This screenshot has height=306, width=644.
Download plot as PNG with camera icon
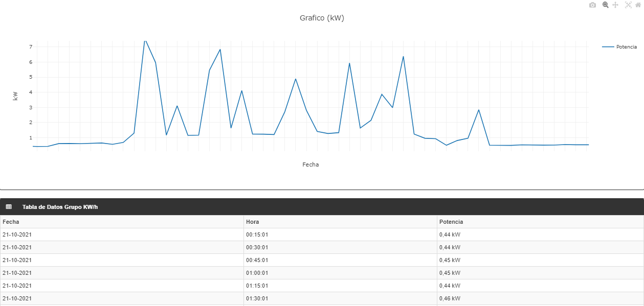tap(592, 5)
